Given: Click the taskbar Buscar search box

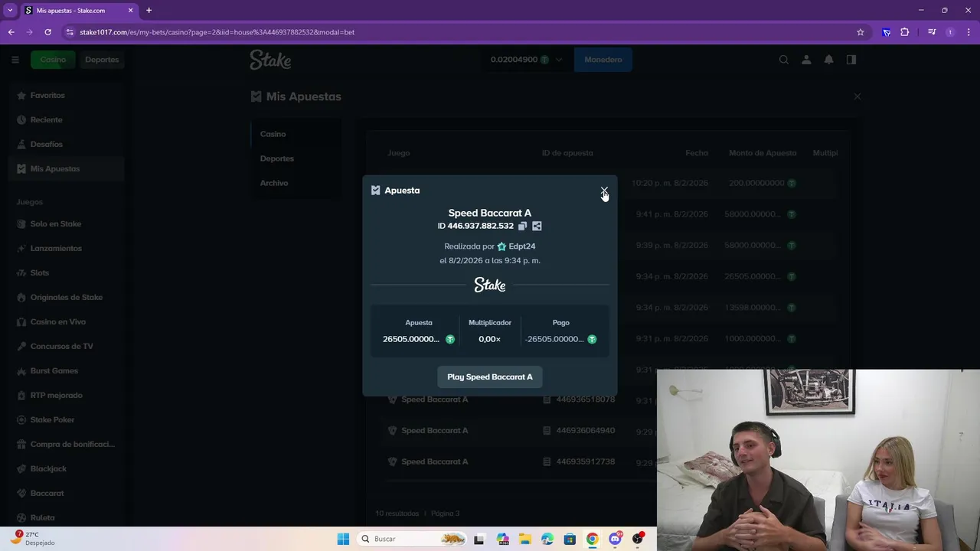Looking at the screenshot, I should [413, 539].
